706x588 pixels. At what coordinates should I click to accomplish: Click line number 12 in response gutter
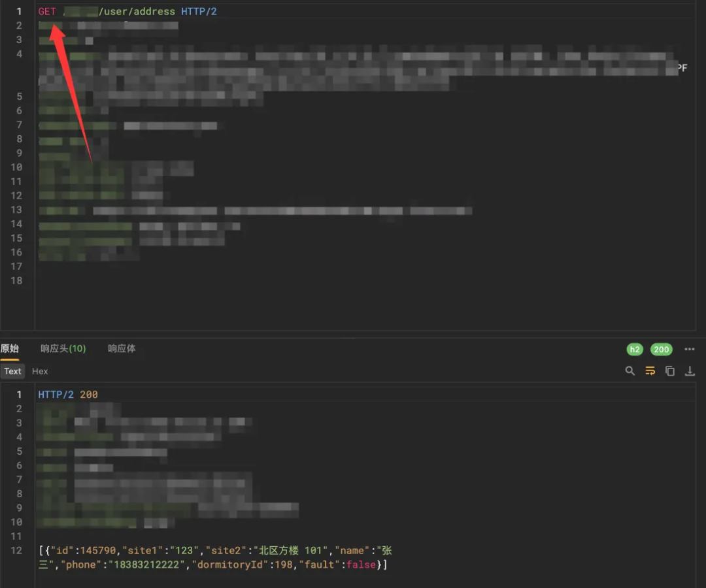[x=16, y=550]
